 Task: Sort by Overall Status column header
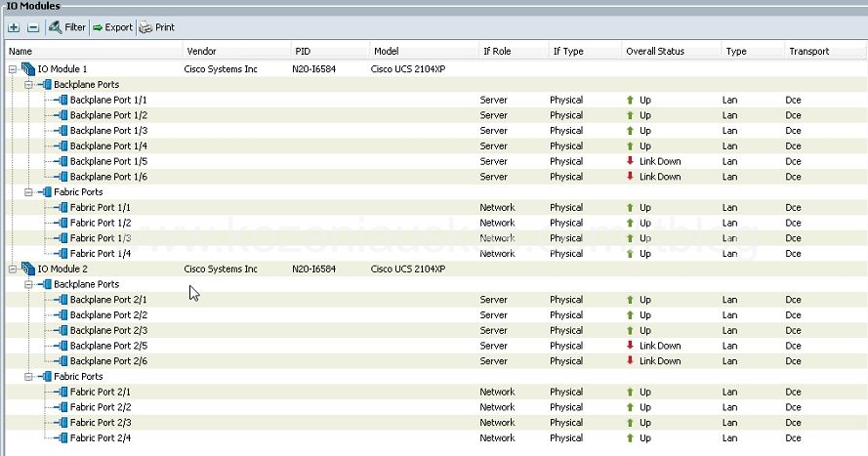(x=655, y=51)
